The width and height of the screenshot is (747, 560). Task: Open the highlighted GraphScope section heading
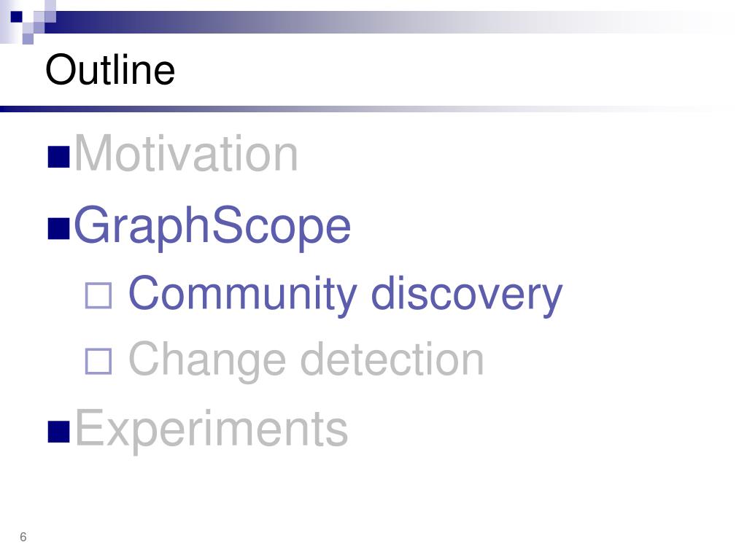pyautogui.click(x=212, y=226)
